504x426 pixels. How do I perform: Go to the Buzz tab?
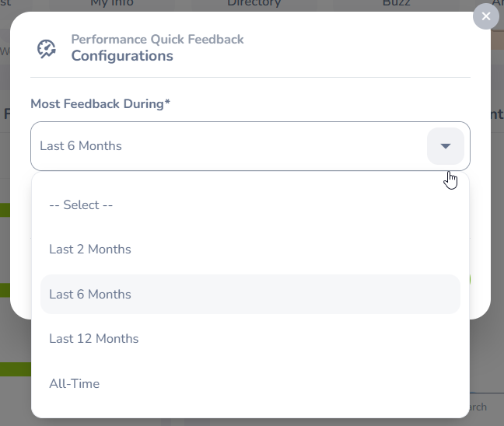pos(396,4)
